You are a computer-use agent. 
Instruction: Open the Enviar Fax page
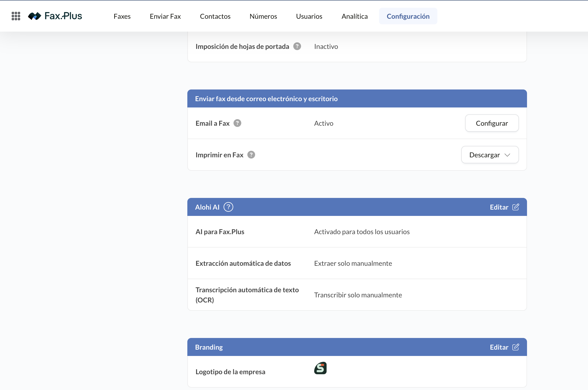(165, 16)
